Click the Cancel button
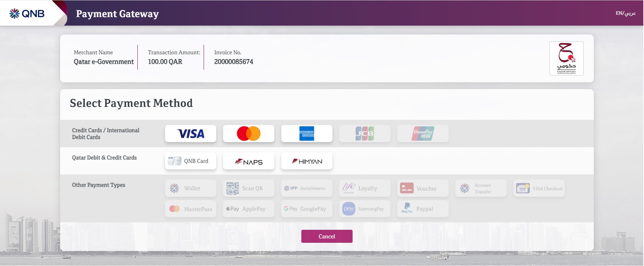Screen dimensions: 644x266 point(327,236)
